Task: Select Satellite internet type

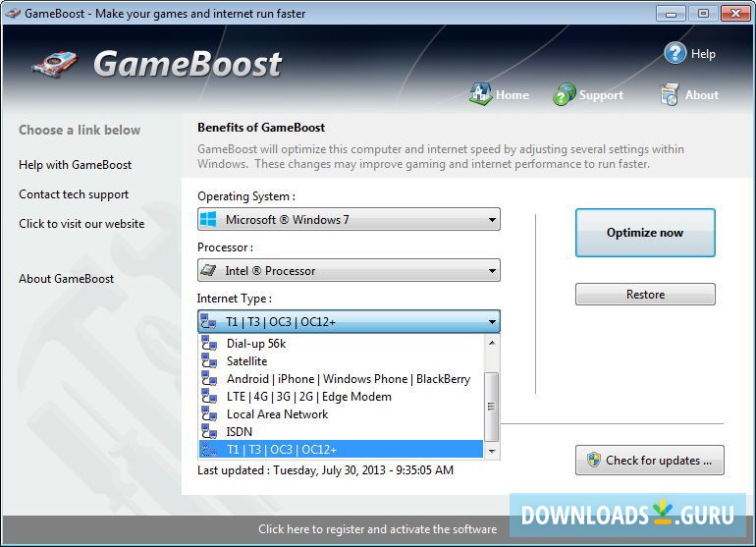Action: 341,360
